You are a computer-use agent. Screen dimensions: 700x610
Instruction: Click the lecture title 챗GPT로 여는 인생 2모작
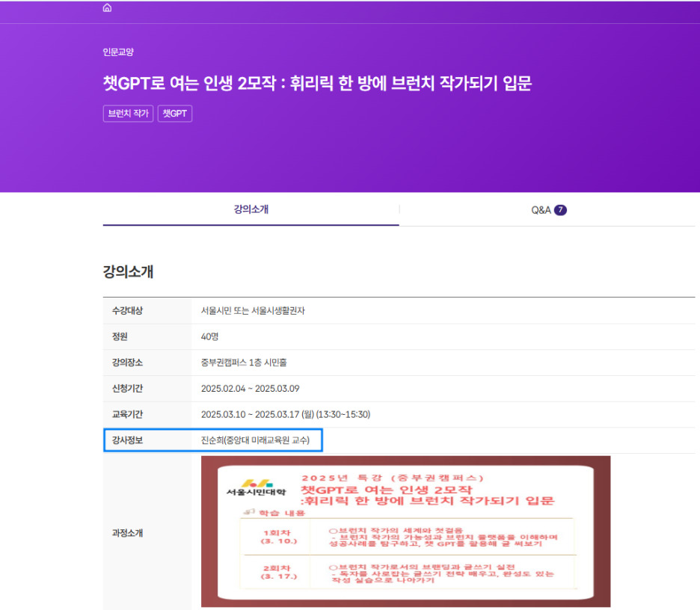click(x=317, y=83)
